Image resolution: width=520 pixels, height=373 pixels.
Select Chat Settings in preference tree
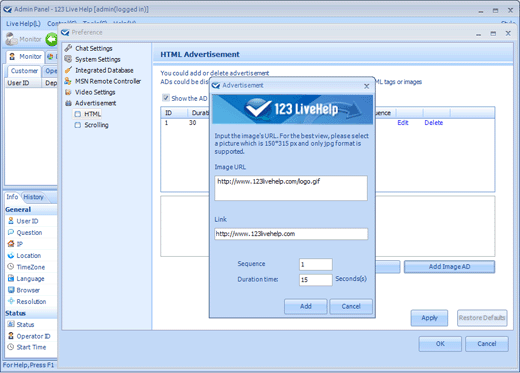pos(94,48)
